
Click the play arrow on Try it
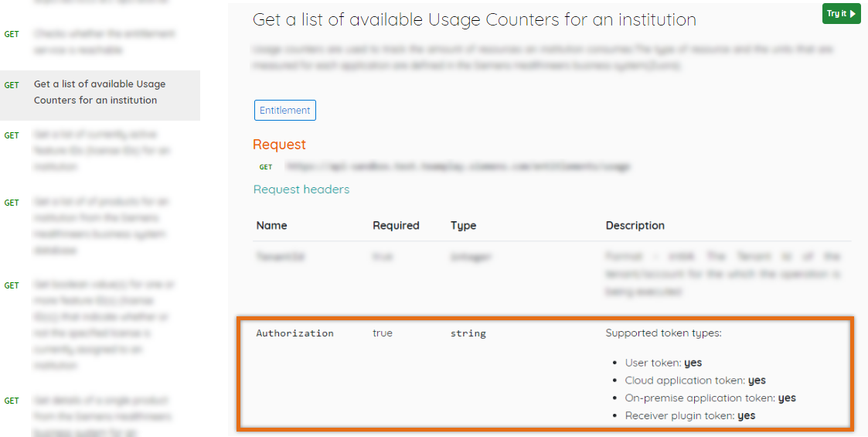pos(853,14)
